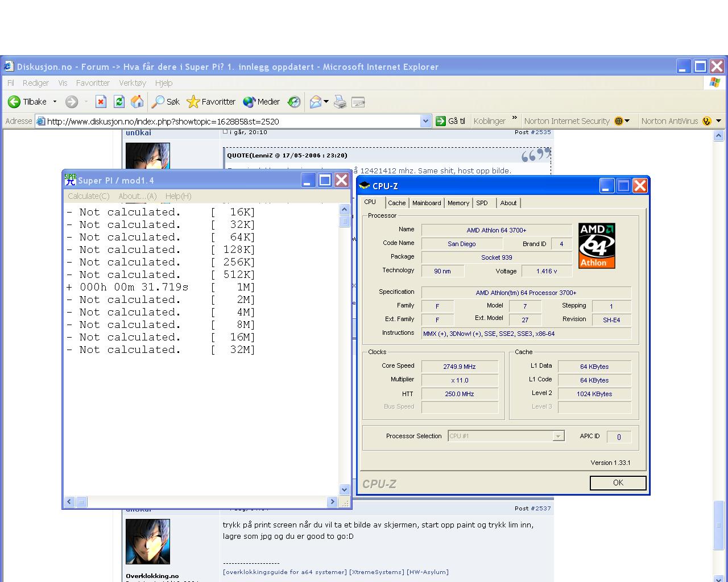The image size is (728, 582).
Task: Click the AMD Athlon 64 logo
Action: pyautogui.click(x=597, y=246)
